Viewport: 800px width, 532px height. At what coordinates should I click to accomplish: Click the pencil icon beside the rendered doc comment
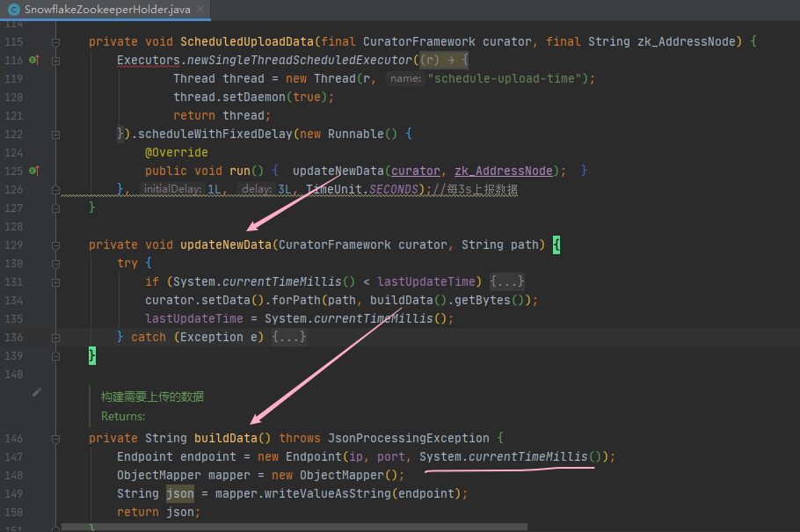pos(36,392)
